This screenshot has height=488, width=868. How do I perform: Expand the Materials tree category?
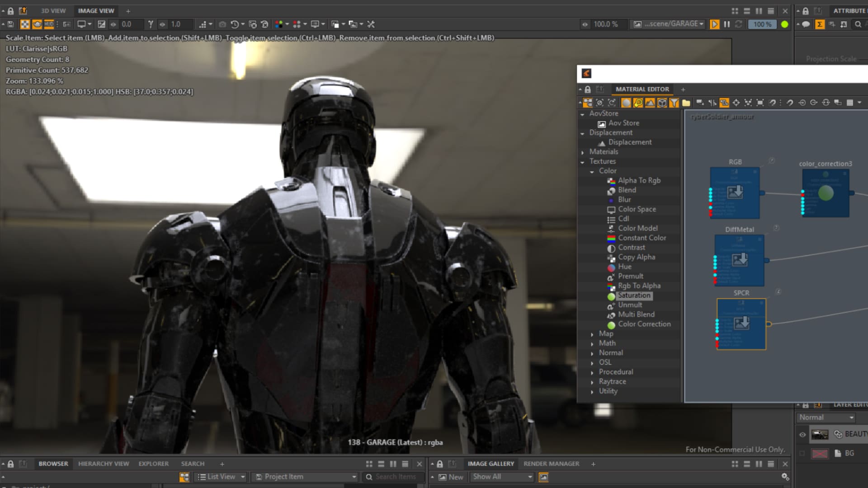click(x=583, y=152)
